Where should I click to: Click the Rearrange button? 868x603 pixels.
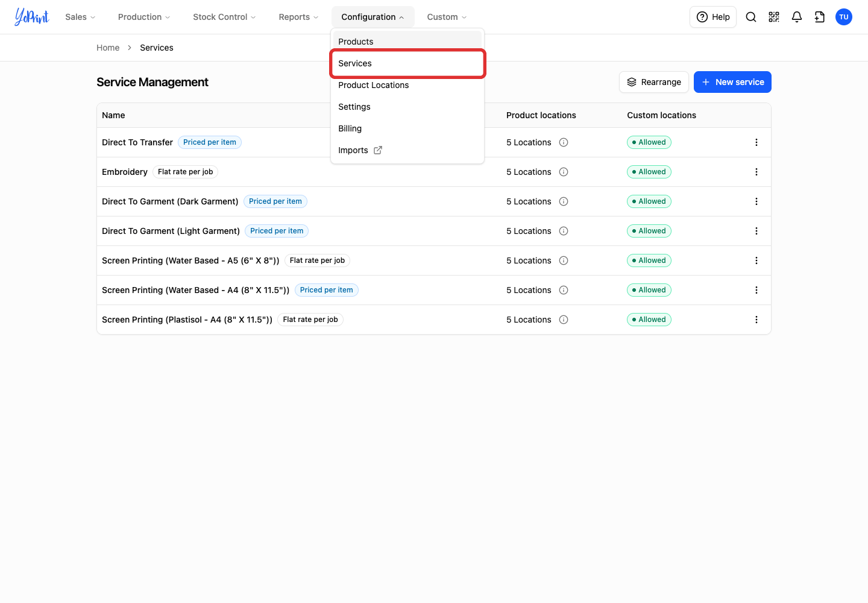[654, 82]
